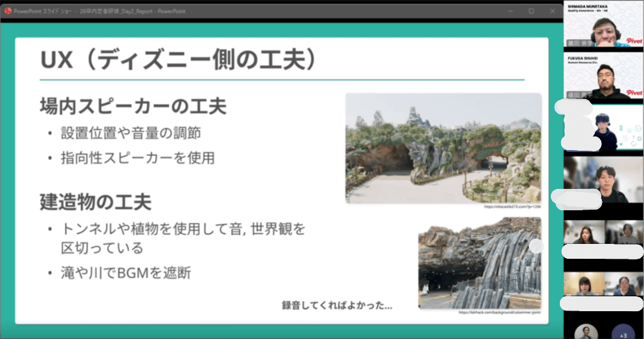644x339 pixels.
Task: Open the tdrhack.com source link under the rock photo
Action: [x=499, y=312]
